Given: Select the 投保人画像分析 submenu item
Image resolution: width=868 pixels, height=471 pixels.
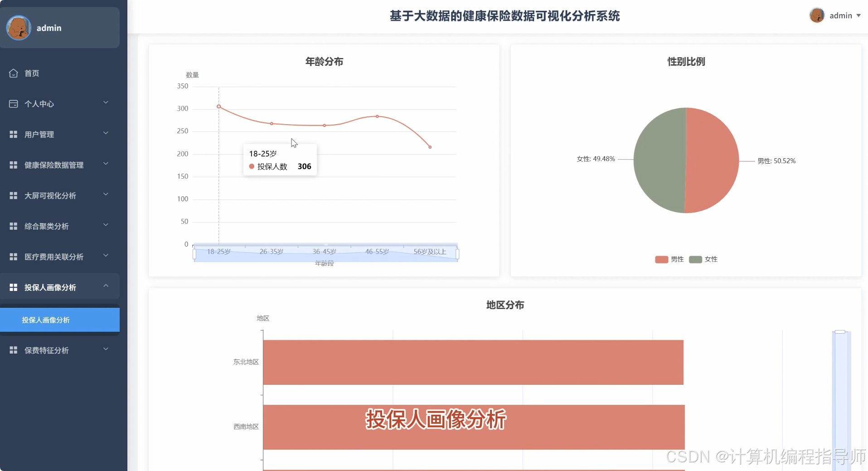Looking at the screenshot, I should (x=46, y=320).
